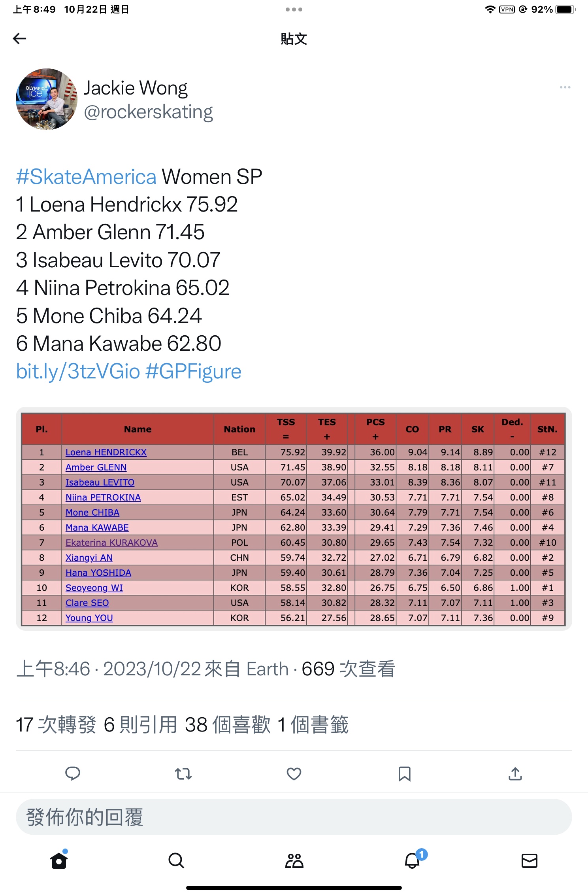Open direct messages envelope icon
The width and height of the screenshot is (588, 896).
(x=530, y=860)
